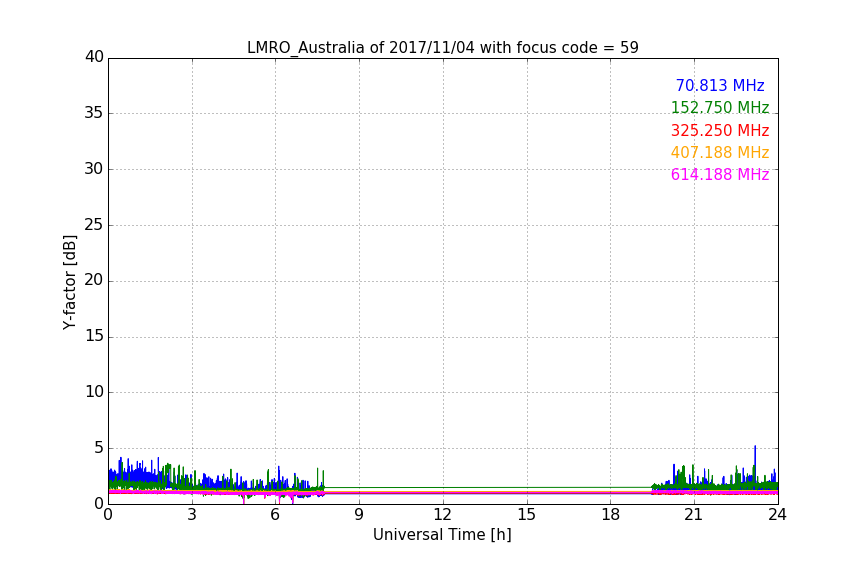Click the x-axis tick label 9
Viewport: 864px width, 576px height.
tap(359, 515)
